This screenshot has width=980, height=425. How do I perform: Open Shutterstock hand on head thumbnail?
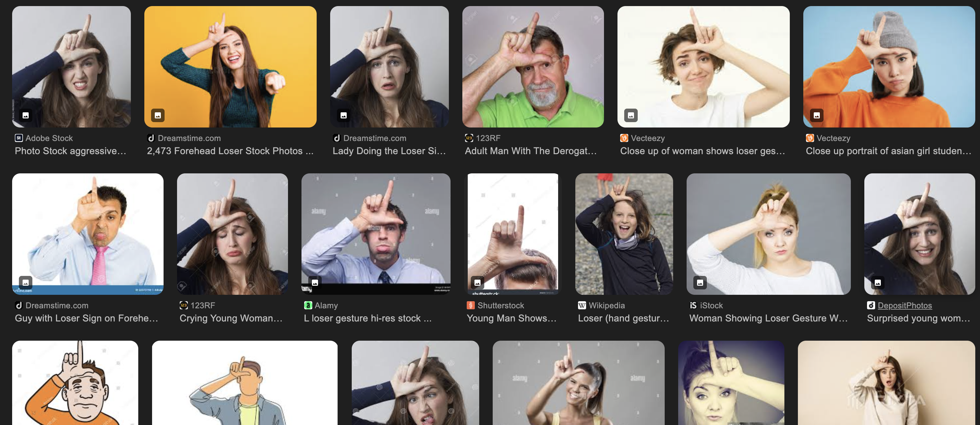[x=513, y=234]
